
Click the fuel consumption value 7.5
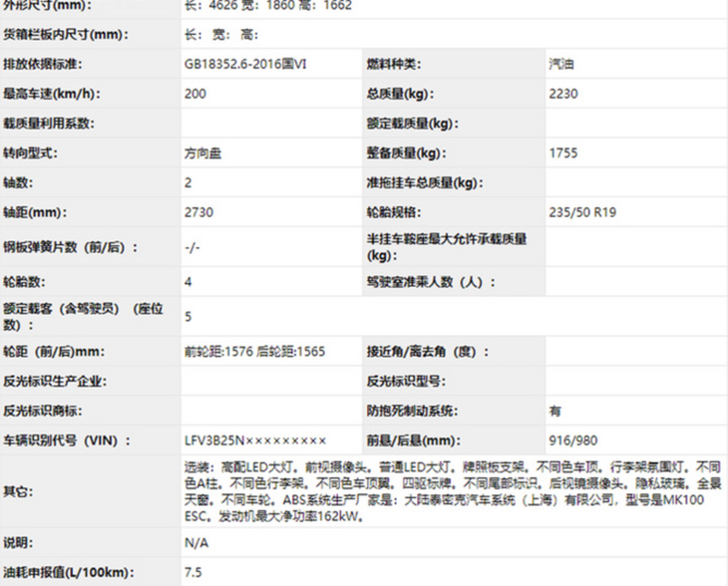(x=193, y=572)
